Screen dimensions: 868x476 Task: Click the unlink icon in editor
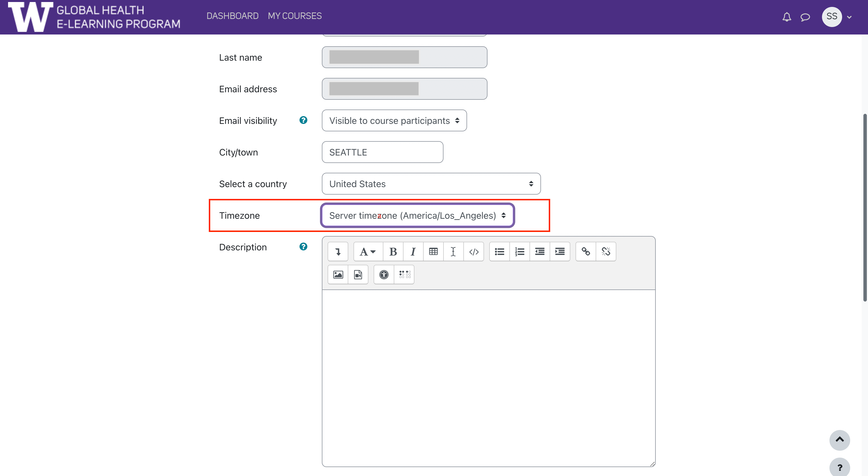click(606, 252)
